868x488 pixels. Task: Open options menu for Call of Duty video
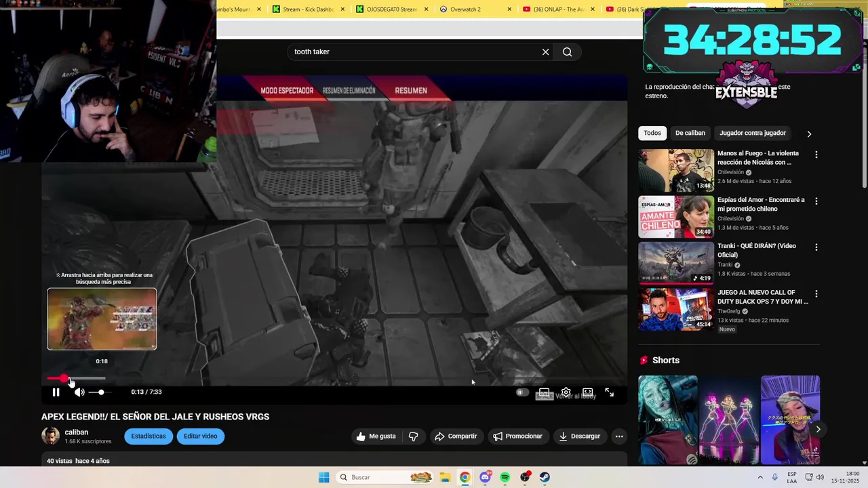point(816,294)
